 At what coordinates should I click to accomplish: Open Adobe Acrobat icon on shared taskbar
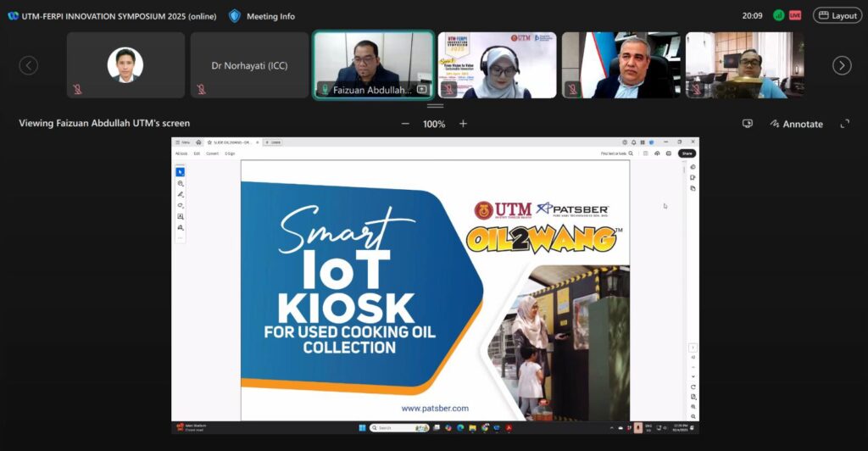(x=509, y=428)
